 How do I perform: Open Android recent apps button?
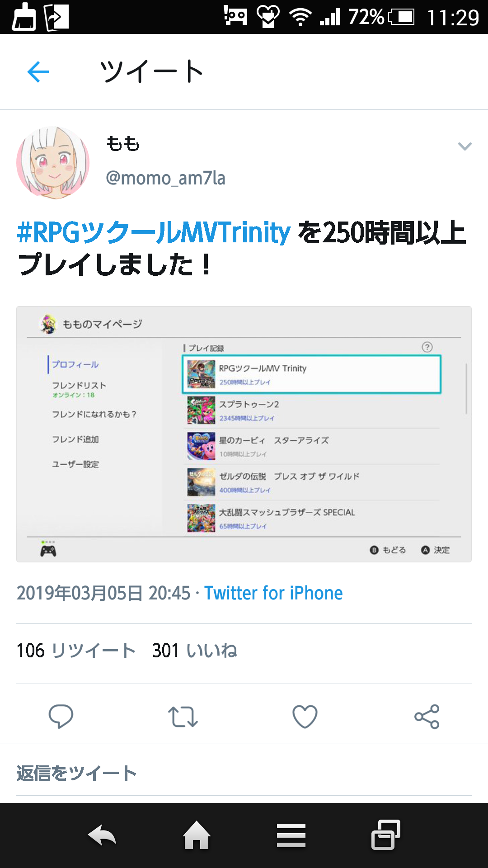point(386,835)
